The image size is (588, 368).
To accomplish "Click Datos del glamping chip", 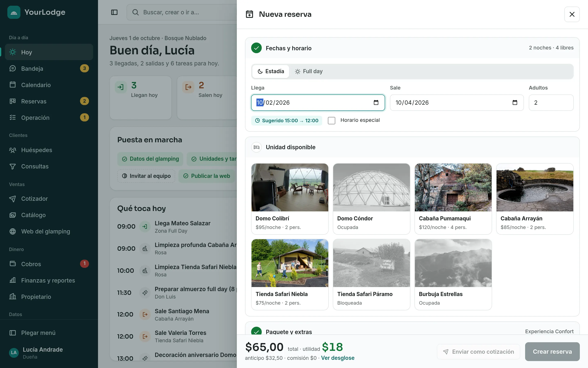I will [150, 159].
